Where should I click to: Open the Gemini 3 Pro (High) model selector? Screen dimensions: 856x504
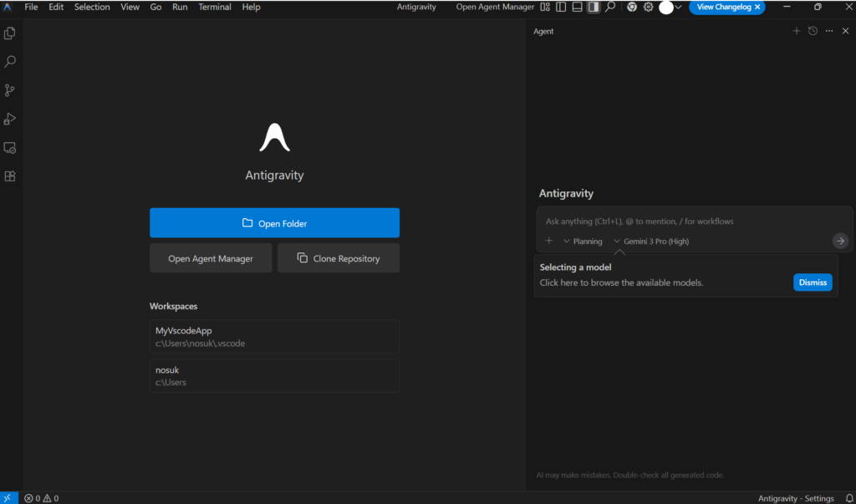[x=651, y=242]
